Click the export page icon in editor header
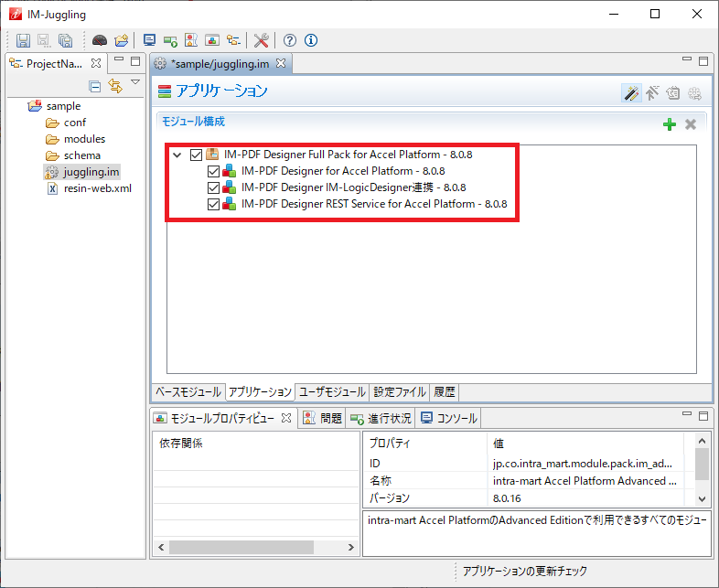This screenshot has width=719, height=588. click(673, 93)
